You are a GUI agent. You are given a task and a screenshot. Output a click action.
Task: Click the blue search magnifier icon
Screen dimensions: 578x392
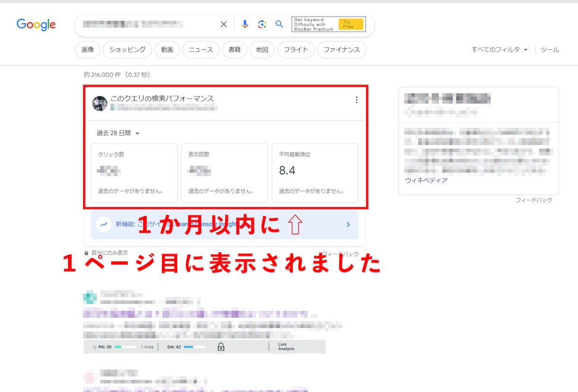tap(280, 24)
